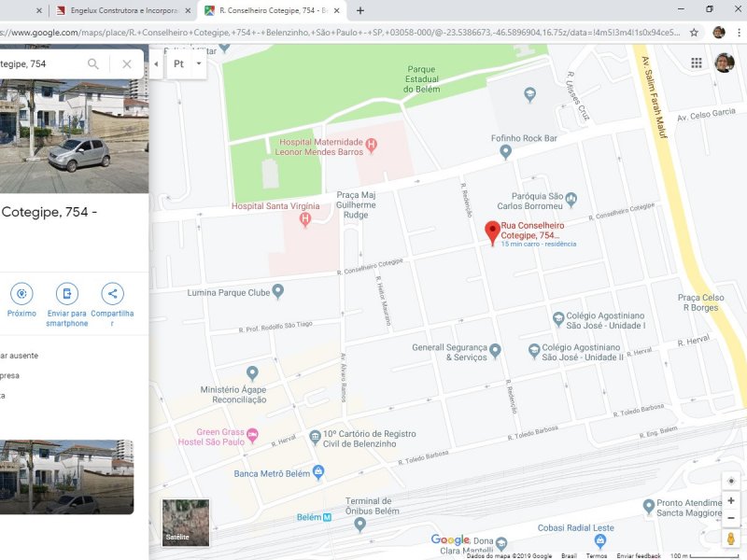Viewport: 747px width, 560px height.
Task: Open the lower street view thumbnail
Action: coord(66,477)
